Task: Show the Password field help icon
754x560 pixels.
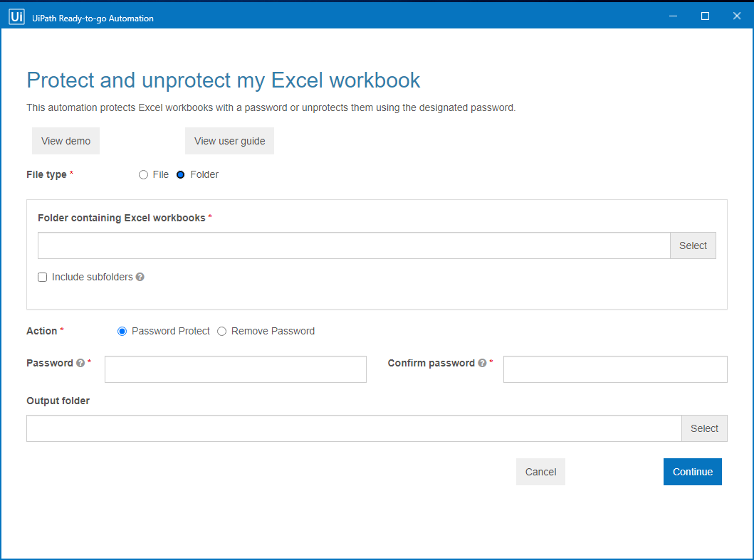Action: point(80,363)
